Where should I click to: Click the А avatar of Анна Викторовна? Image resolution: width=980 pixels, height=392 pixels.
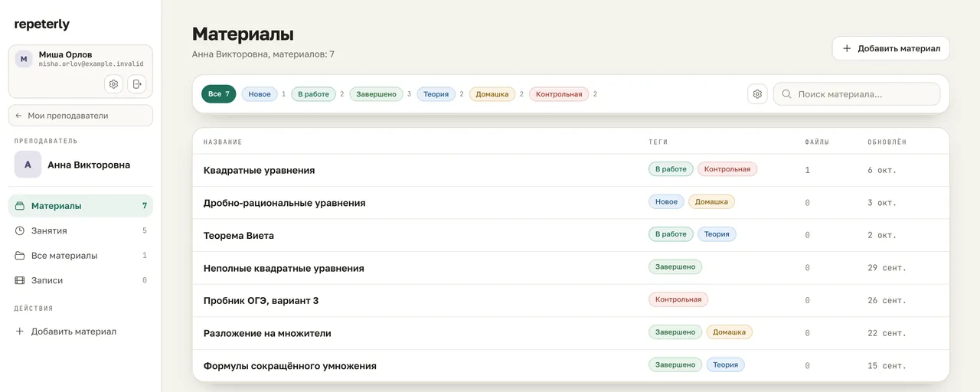(28, 165)
